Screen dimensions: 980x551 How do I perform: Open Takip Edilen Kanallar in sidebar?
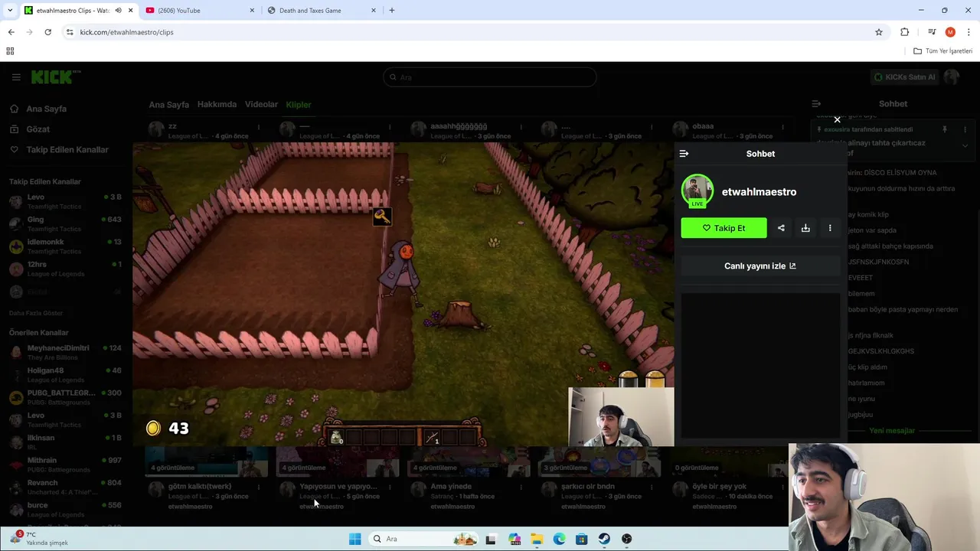pos(67,150)
